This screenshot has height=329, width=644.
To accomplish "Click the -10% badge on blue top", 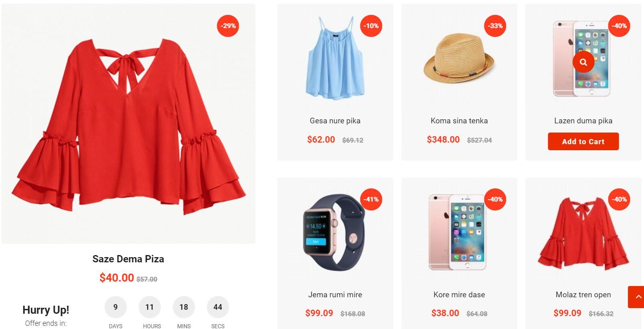I will coord(371,26).
